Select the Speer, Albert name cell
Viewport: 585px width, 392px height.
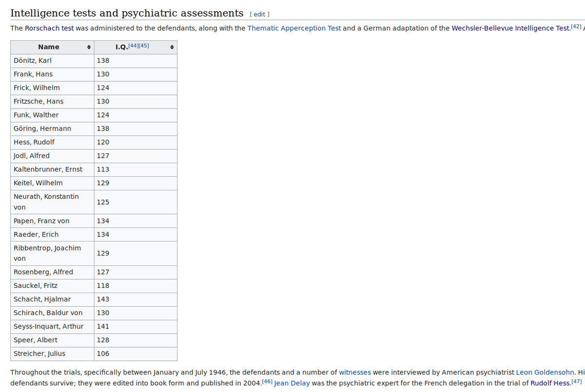coord(52,341)
